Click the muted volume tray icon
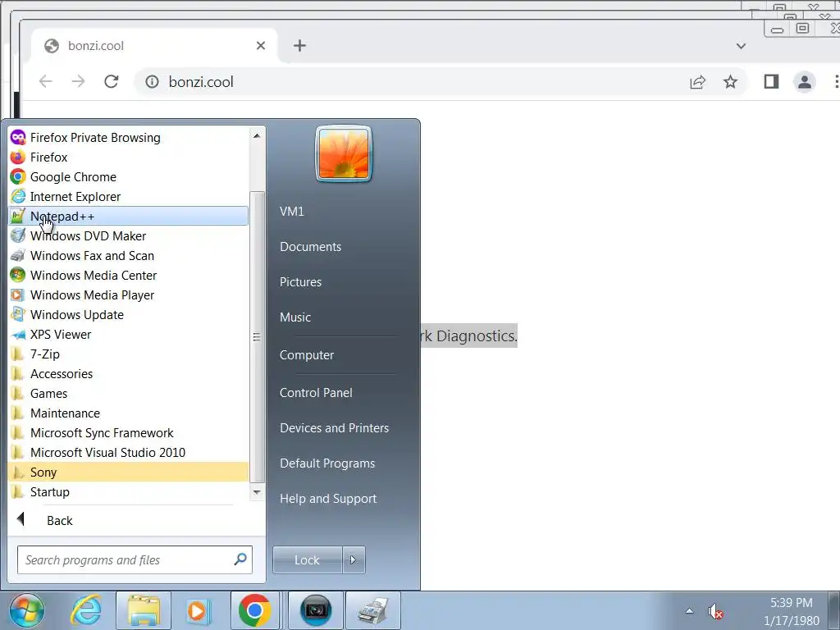 715,611
